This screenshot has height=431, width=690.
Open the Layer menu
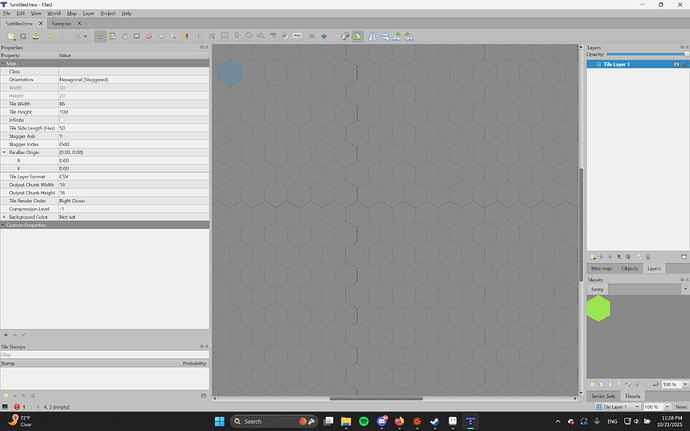pyautogui.click(x=88, y=13)
